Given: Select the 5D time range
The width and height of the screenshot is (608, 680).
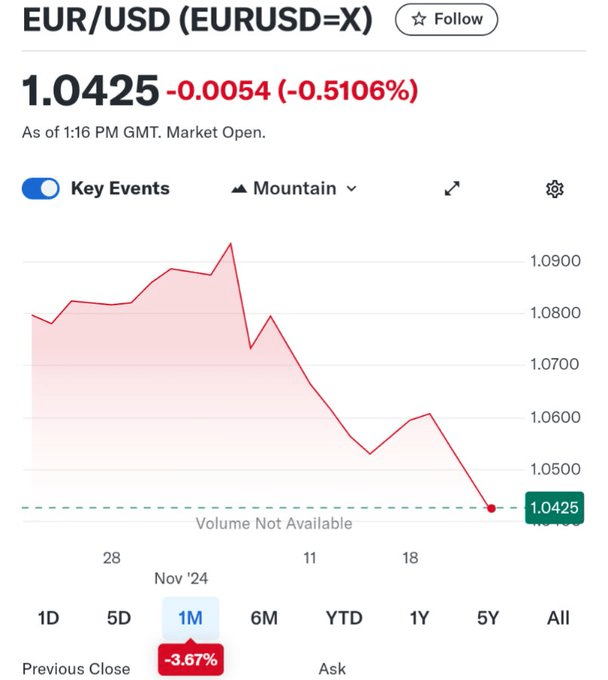Looking at the screenshot, I should point(119,618).
